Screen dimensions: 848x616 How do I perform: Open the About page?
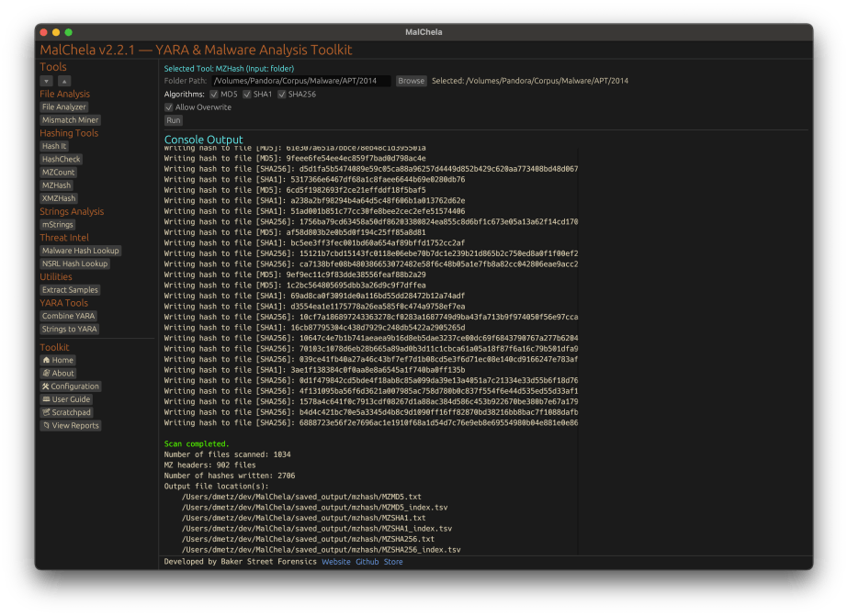(58, 374)
